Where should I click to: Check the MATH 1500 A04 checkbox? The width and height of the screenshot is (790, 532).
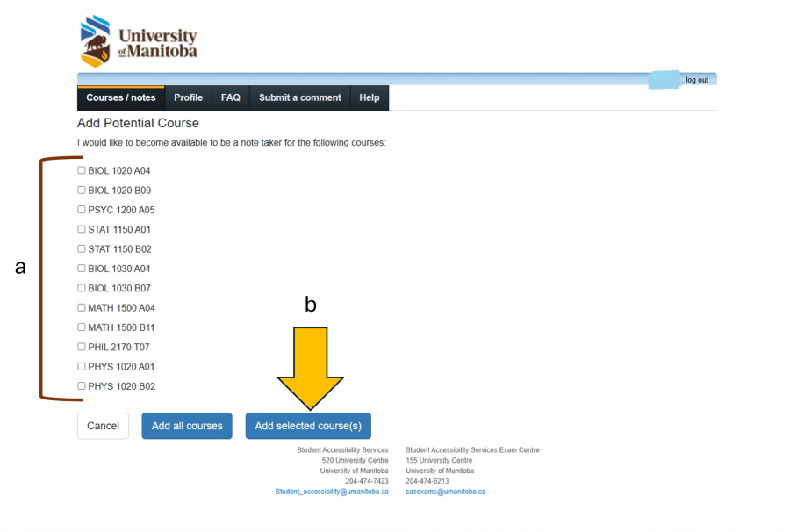pos(81,307)
